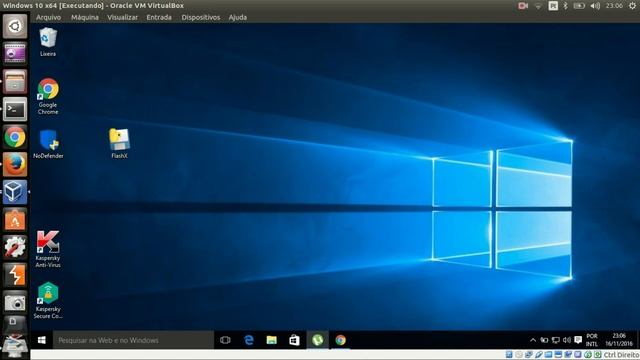The height and width of the screenshot is (360, 640).
Task: Open the camera screenshot tool in launcher
Action: [15, 302]
